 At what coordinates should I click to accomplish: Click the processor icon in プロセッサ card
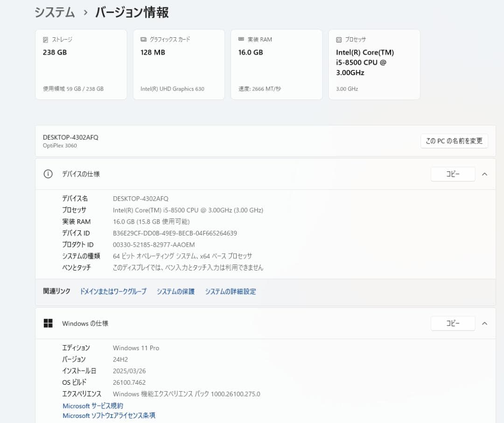click(339, 40)
